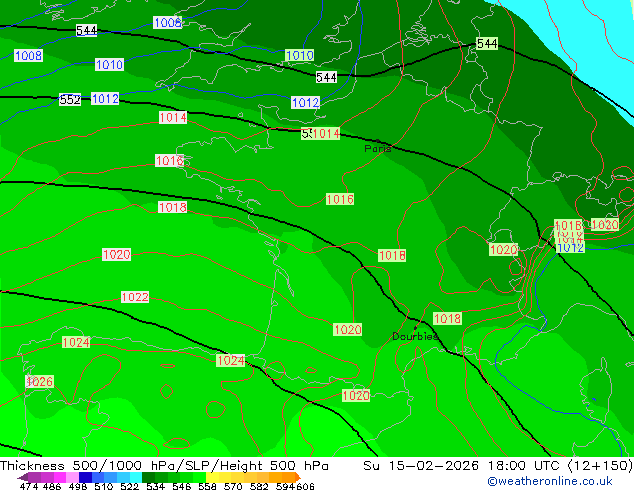Select the 552 height contour label
Image resolution: width=634 pixels, height=490 pixels.
(x=70, y=99)
